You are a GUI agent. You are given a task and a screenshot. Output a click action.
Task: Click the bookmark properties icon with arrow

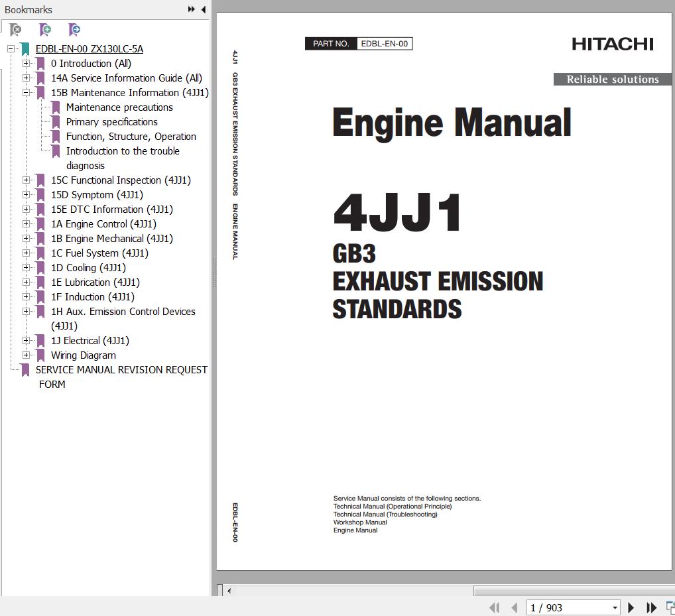tap(74, 30)
